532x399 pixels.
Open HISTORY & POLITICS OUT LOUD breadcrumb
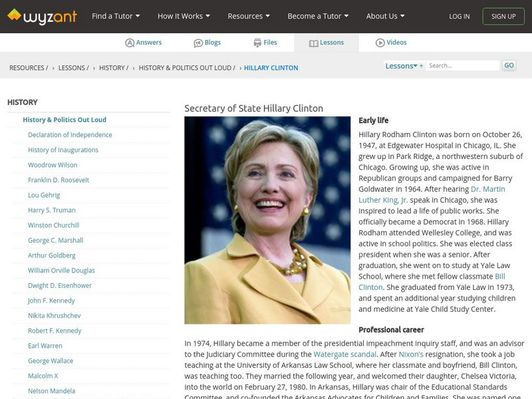tap(187, 68)
